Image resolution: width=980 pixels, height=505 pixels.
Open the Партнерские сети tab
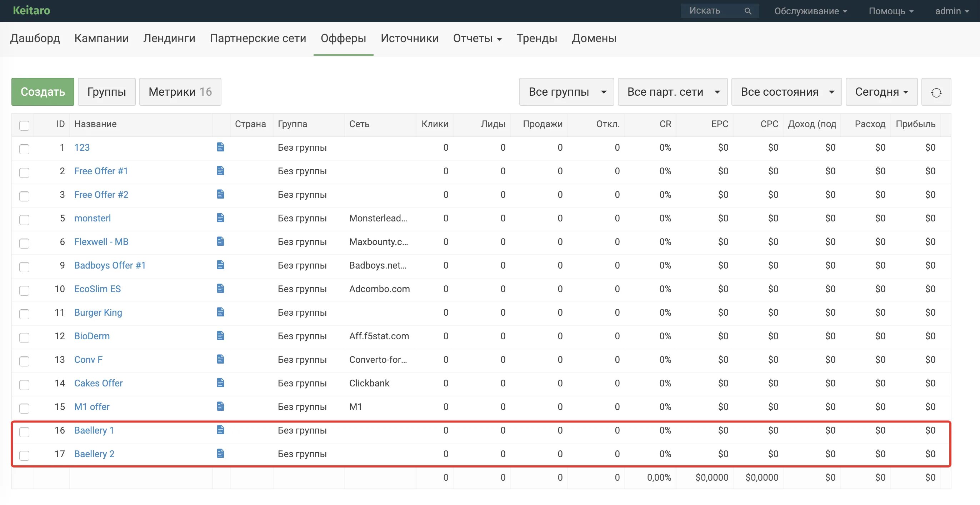(x=258, y=39)
